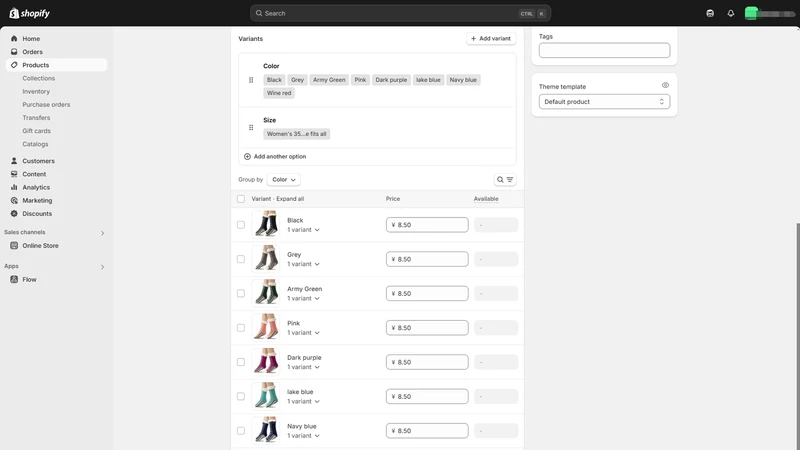Click the store icon in top bar

(x=710, y=13)
